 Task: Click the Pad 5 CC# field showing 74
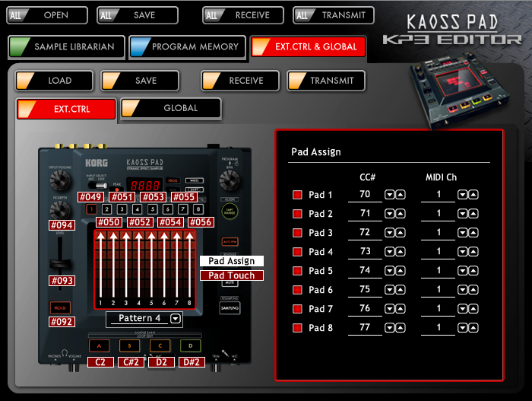pos(365,271)
